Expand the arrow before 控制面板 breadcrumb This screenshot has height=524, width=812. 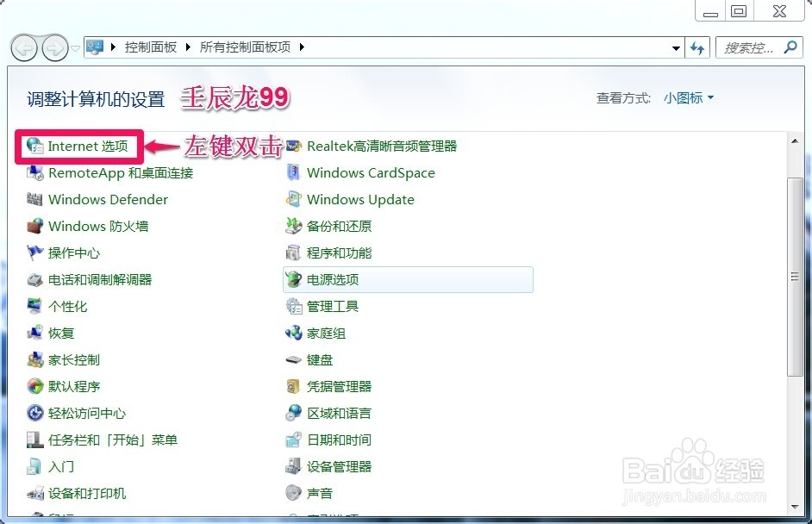[114, 47]
